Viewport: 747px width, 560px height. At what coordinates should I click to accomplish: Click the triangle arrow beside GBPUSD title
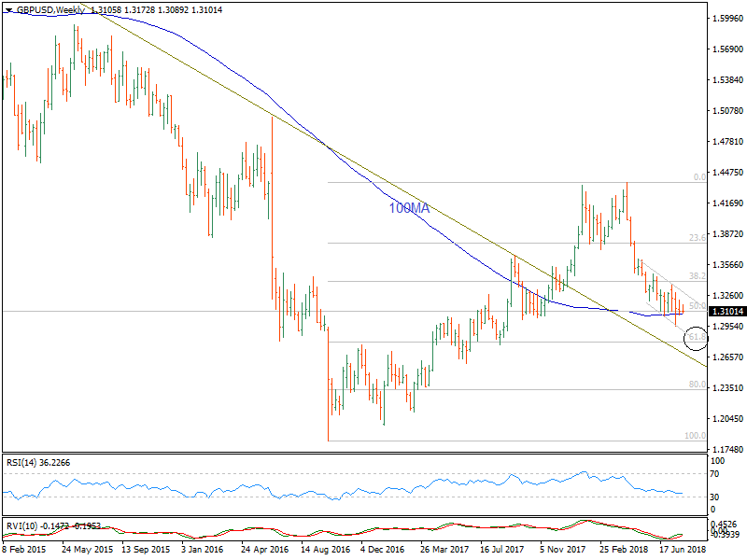click(8, 10)
